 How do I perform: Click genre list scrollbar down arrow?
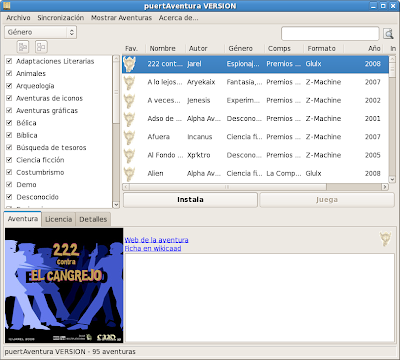point(116,205)
